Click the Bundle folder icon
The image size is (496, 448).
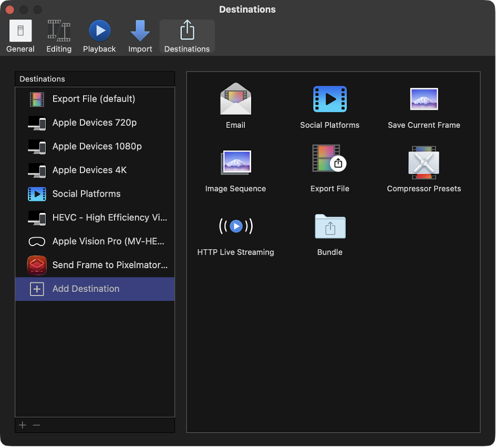[x=330, y=226]
